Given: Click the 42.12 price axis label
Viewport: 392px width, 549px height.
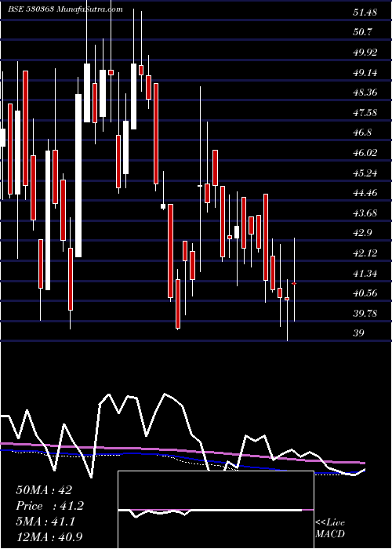Looking at the screenshot, I should (x=365, y=253).
